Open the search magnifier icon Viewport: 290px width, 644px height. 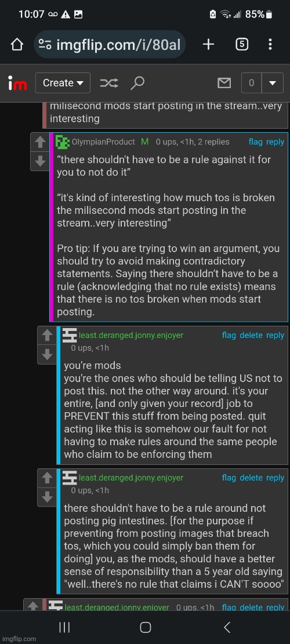[137, 83]
